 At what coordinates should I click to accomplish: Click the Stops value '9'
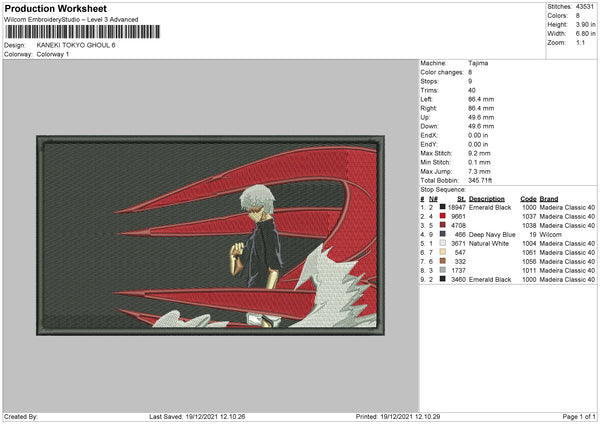tap(470, 81)
